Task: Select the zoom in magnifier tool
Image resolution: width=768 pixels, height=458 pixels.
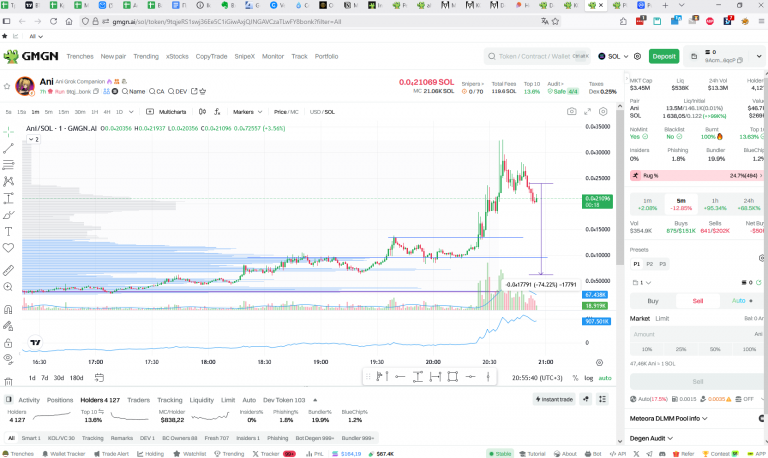Action: click(x=8, y=287)
